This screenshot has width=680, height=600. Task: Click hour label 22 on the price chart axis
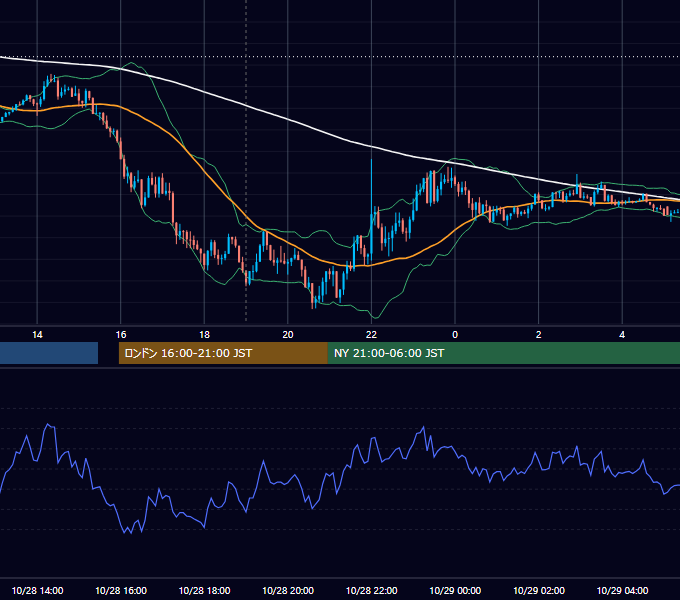coord(371,335)
